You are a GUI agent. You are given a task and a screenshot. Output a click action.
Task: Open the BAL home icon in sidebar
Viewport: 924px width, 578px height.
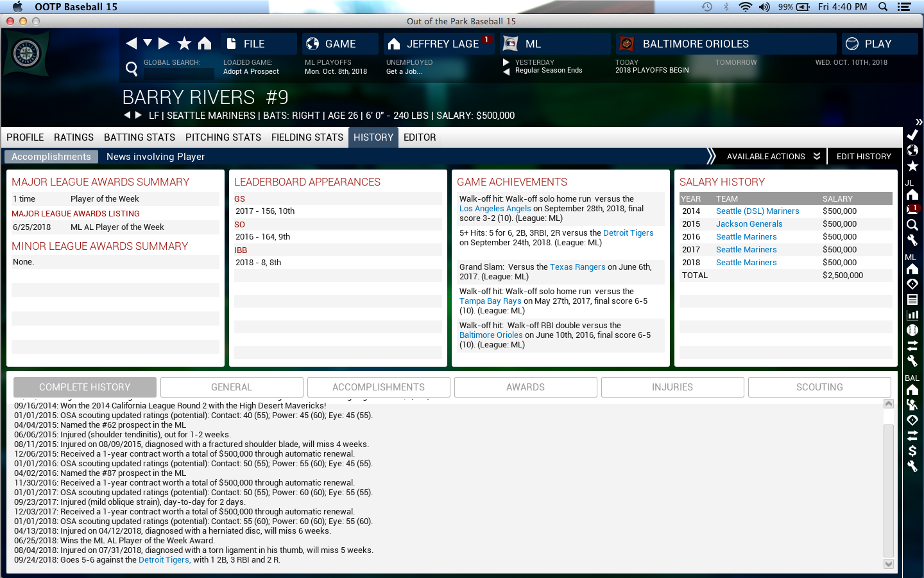912,390
